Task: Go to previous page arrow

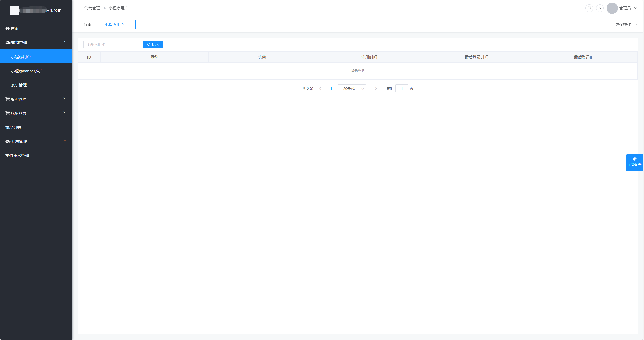Action: click(320, 88)
